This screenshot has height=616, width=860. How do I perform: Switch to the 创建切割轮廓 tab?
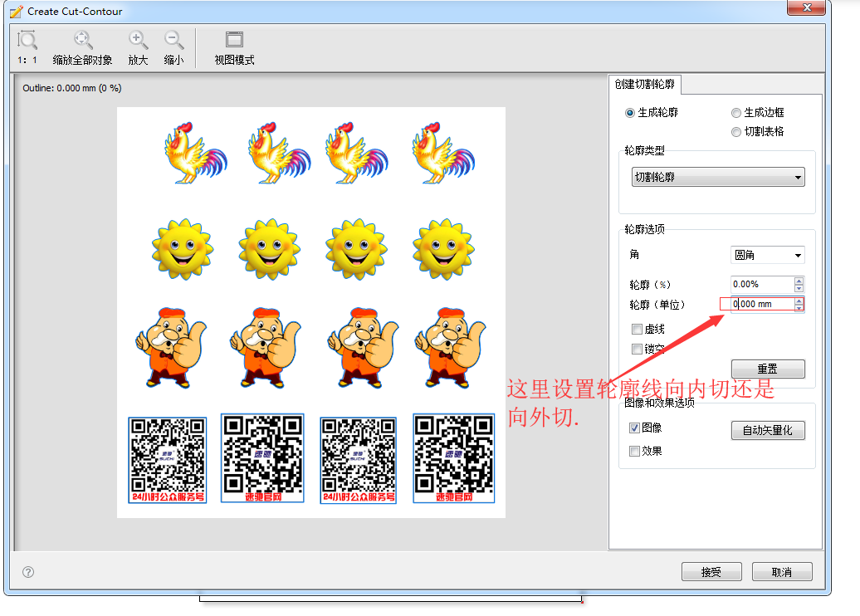click(644, 84)
